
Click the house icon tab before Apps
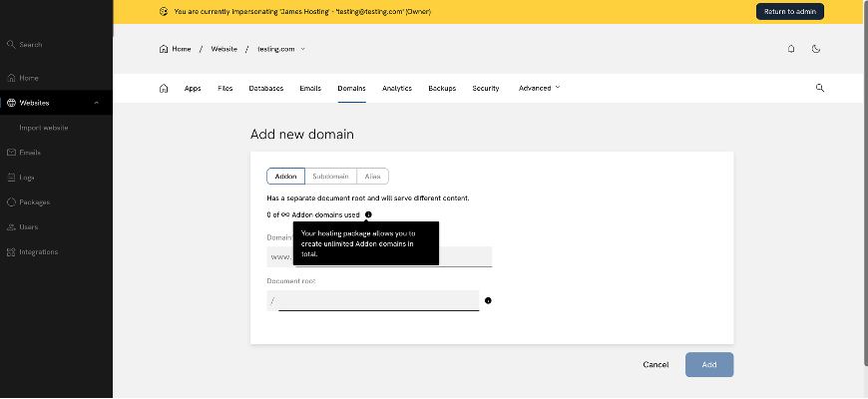click(x=164, y=88)
